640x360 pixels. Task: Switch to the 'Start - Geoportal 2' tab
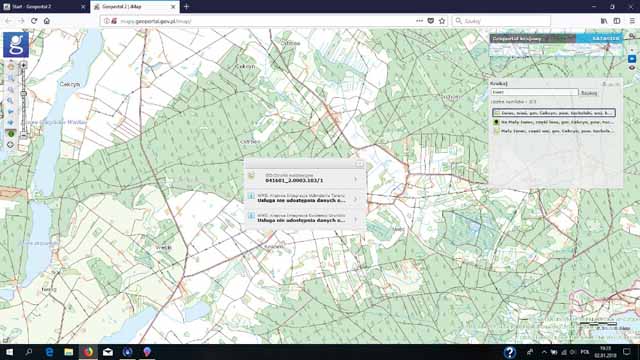[x=45, y=7]
